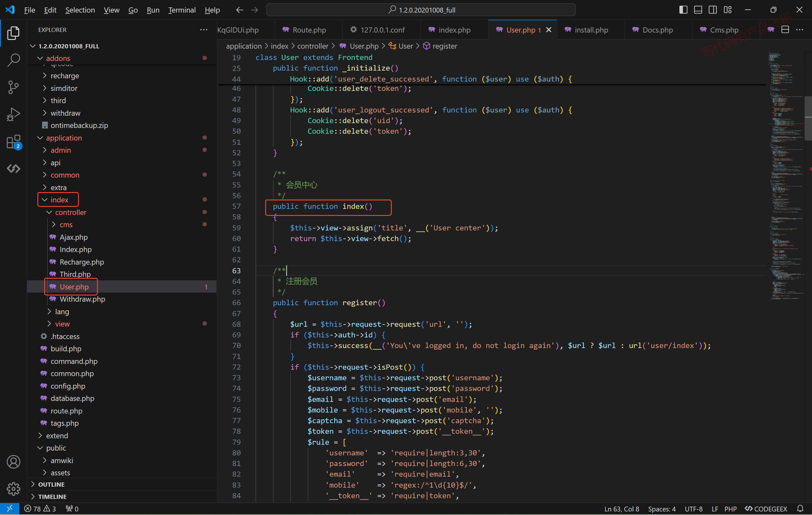The height and width of the screenshot is (515, 812).
Task: Open the Selection menu
Action: (80, 10)
